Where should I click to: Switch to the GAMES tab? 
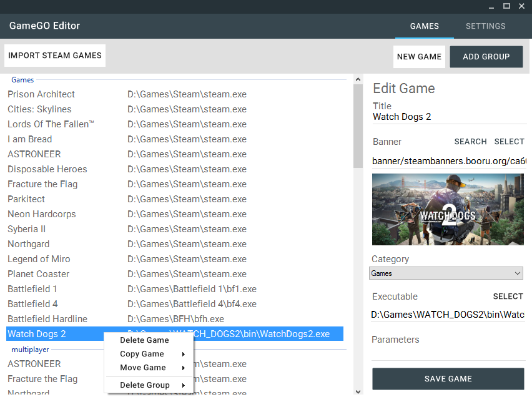point(424,26)
